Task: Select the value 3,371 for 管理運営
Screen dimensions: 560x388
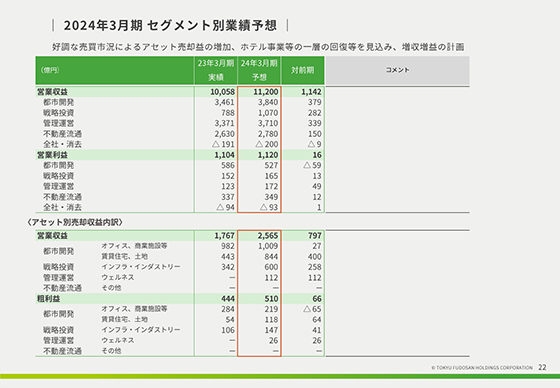Action: [x=224, y=123]
